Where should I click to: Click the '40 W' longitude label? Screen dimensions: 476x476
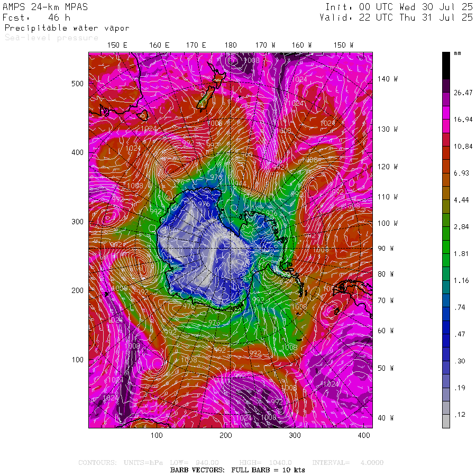[x=386, y=418]
